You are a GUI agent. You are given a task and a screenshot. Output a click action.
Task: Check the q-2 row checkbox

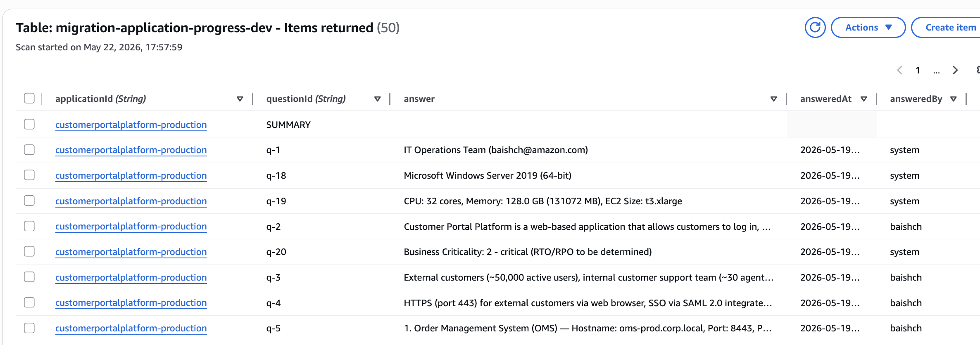[x=29, y=226]
